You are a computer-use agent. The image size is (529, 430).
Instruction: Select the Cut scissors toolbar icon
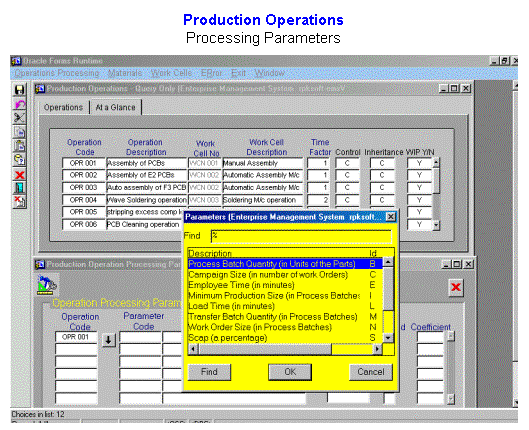[x=19, y=118]
